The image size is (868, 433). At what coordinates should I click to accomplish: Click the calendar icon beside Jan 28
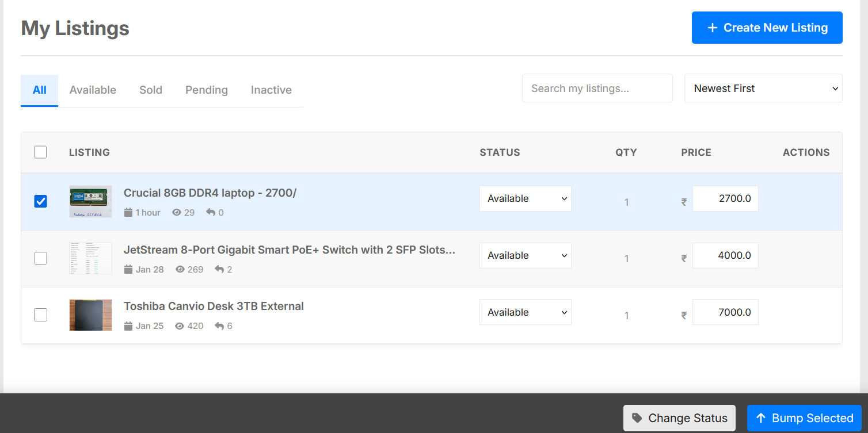coord(128,269)
